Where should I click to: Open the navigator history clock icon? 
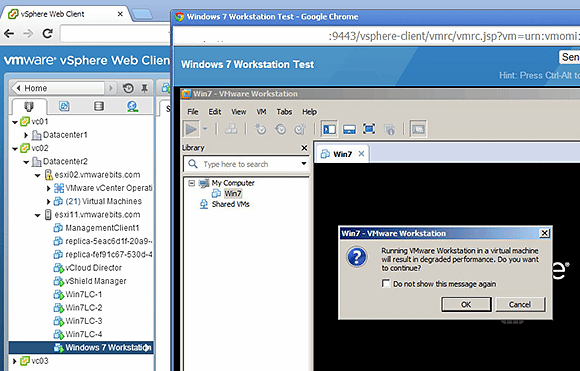[x=128, y=88]
